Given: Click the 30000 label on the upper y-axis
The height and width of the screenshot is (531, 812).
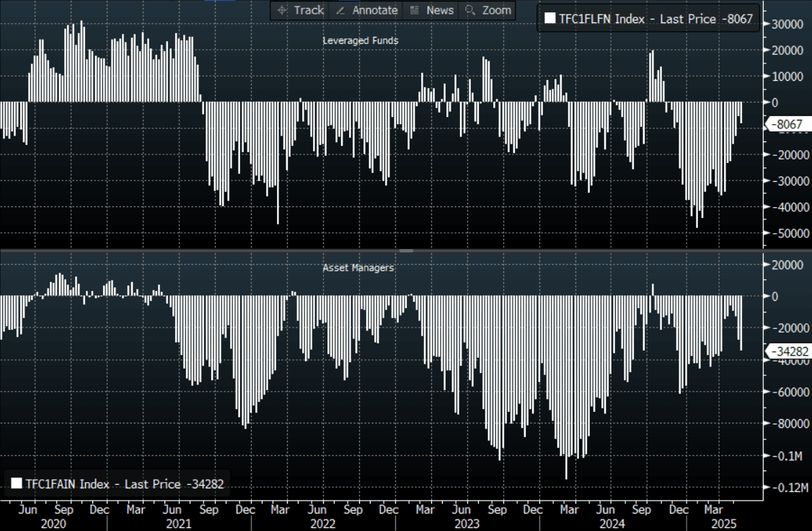Looking at the screenshot, I should pos(788,24).
